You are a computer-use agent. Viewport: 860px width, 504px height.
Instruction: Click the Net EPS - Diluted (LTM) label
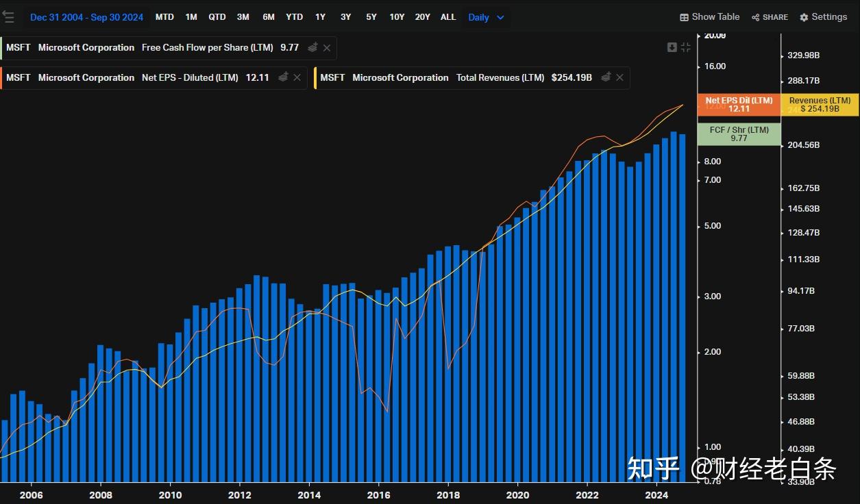coord(190,78)
